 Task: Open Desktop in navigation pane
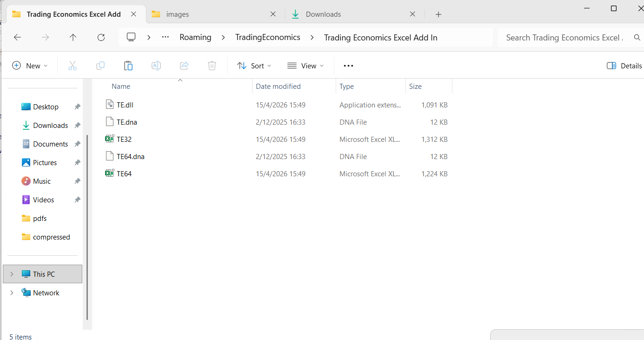click(x=46, y=107)
